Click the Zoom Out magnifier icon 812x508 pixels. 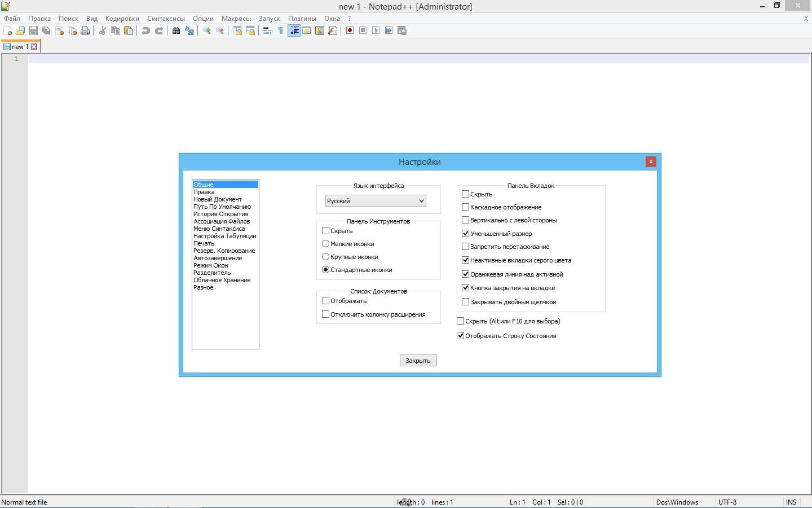[x=220, y=30]
